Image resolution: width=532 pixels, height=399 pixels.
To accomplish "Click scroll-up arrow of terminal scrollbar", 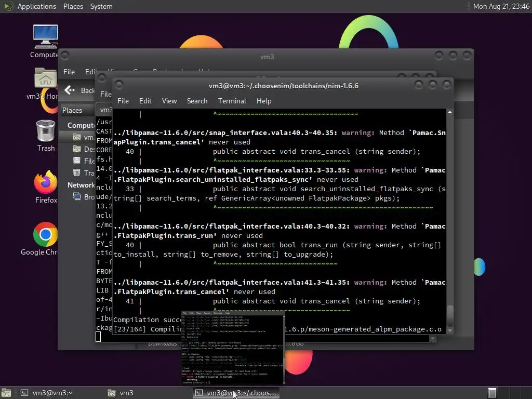I will tap(450, 112).
